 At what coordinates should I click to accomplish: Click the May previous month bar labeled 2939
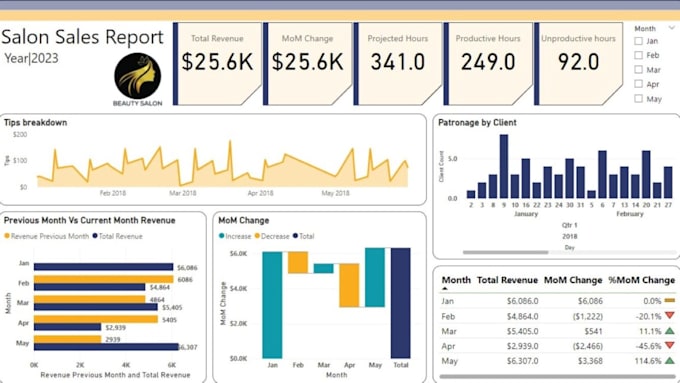coord(67,339)
